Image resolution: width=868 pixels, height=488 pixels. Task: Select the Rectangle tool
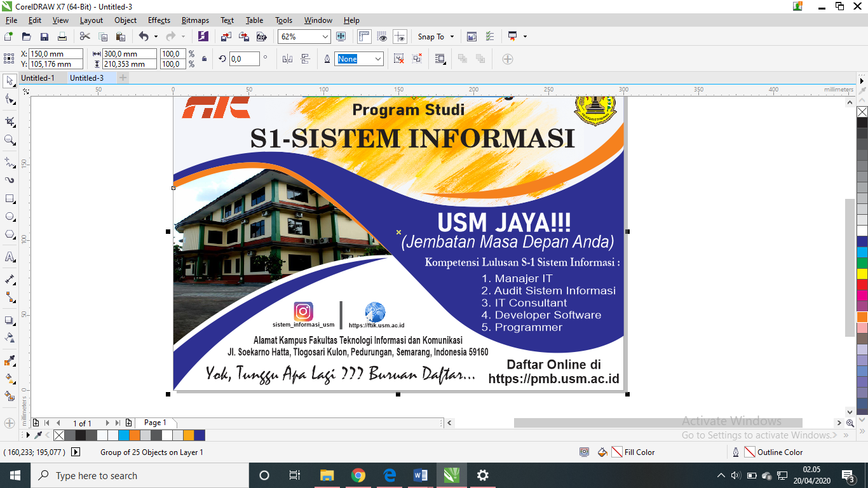coord(10,199)
